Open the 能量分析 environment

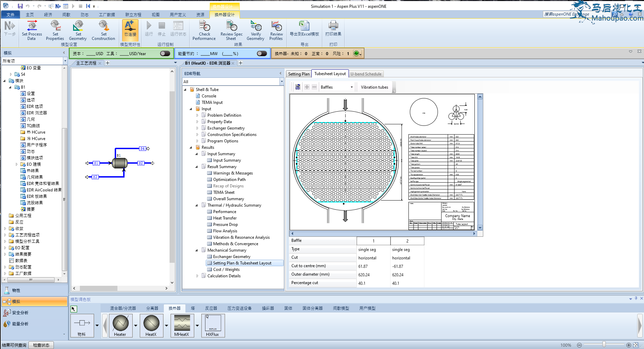tap(34, 324)
